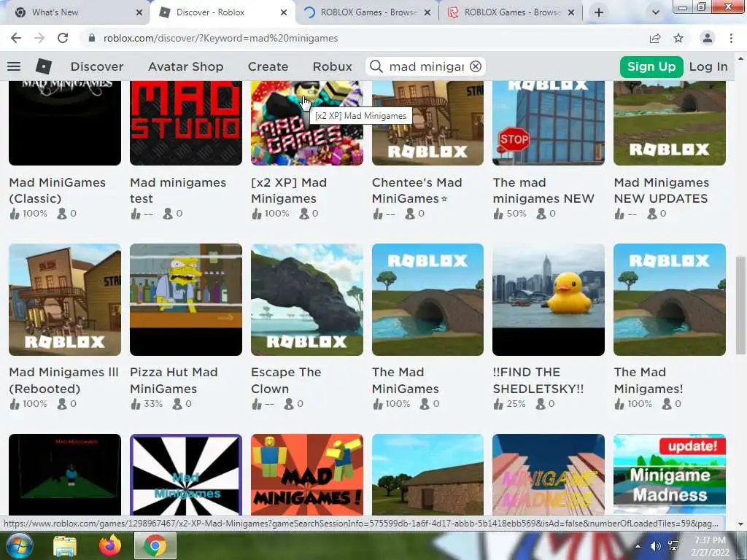Switch to last ROBLOX Games tab
The width and height of the screenshot is (747, 560).
(x=511, y=12)
